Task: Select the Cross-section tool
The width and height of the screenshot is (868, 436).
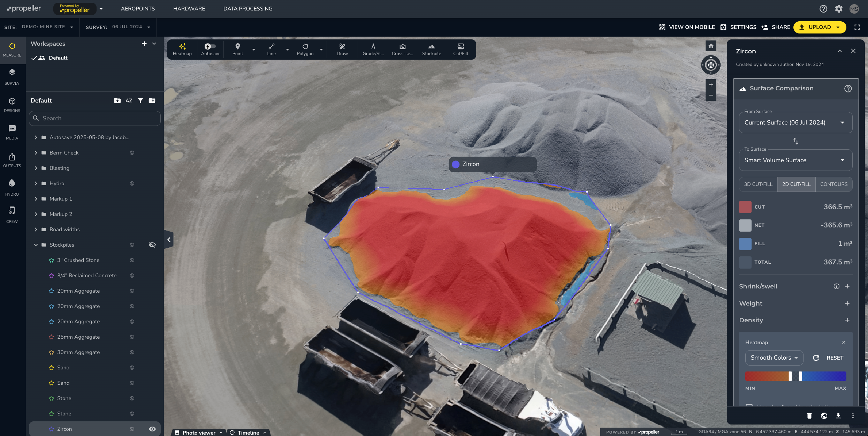Action: pyautogui.click(x=402, y=49)
